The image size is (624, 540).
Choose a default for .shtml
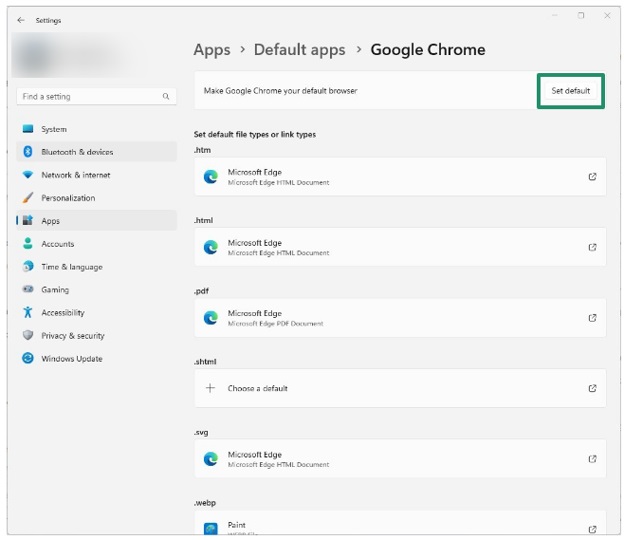[x=400, y=388]
